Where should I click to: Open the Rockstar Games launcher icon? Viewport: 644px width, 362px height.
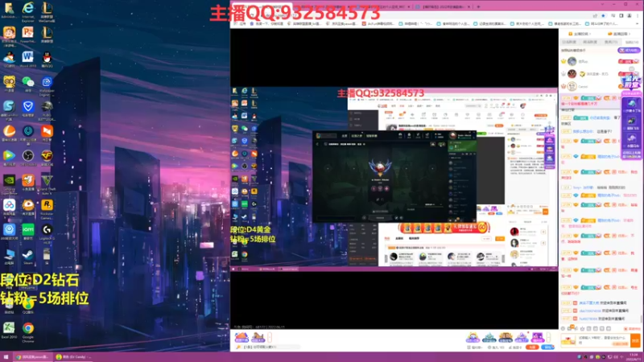47,209
